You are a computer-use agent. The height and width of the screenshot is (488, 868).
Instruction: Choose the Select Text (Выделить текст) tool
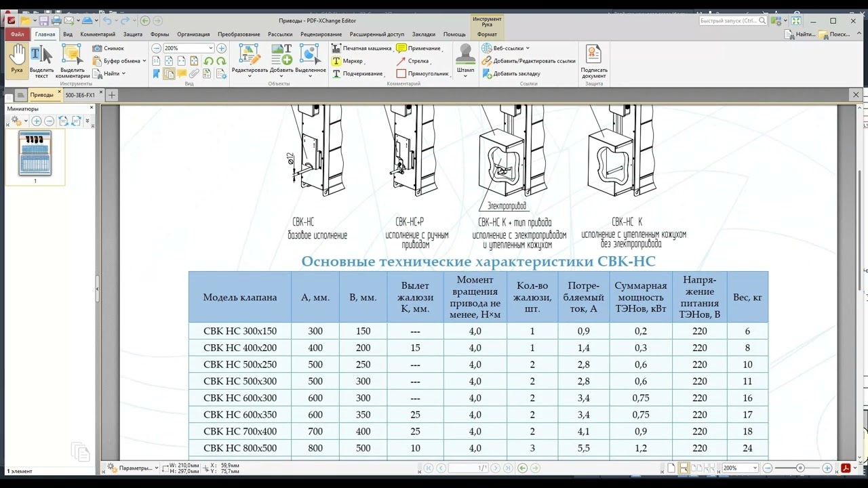[41, 61]
